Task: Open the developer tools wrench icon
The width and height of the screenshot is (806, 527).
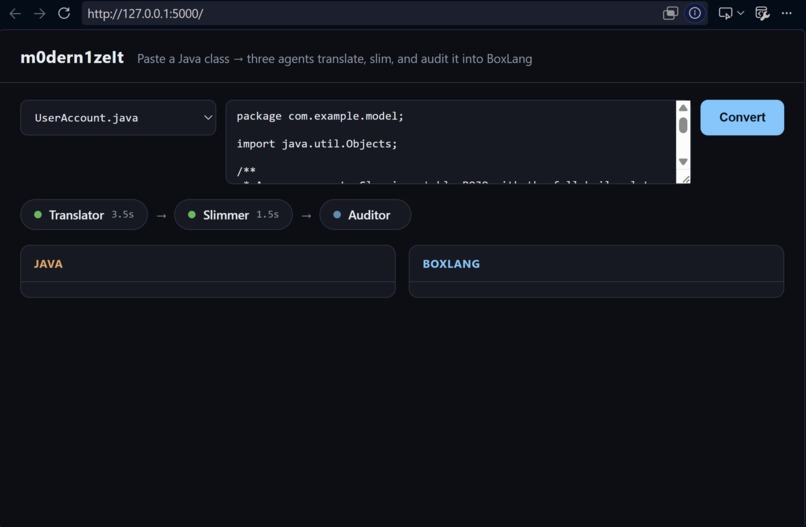Action: 762,13
